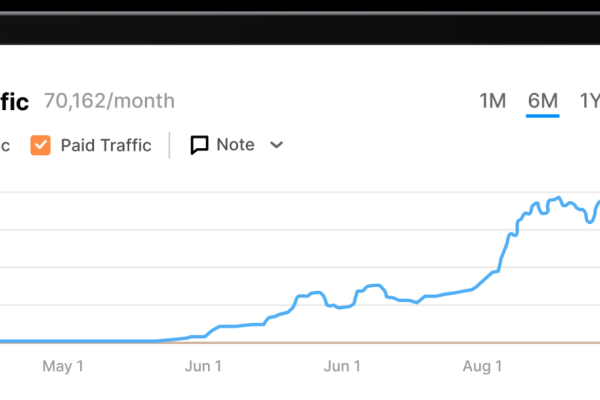The width and height of the screenshot is (600, 400).
Task: Click the blue line's highest peak after Aug 1
Action: [x=559, y=198]
